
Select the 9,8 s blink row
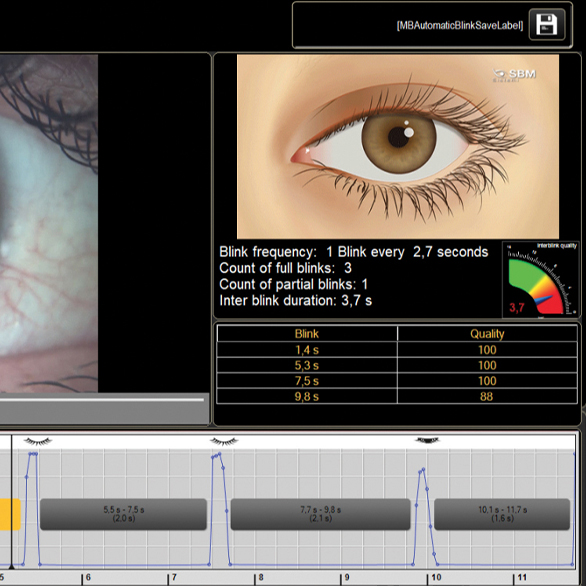click(x=397, y=396)
